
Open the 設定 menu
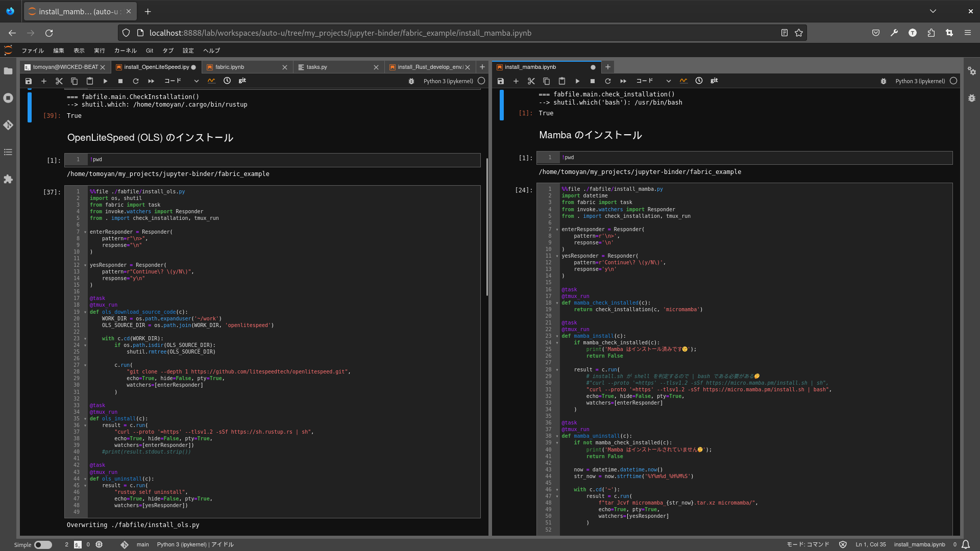tap(188, 51)
